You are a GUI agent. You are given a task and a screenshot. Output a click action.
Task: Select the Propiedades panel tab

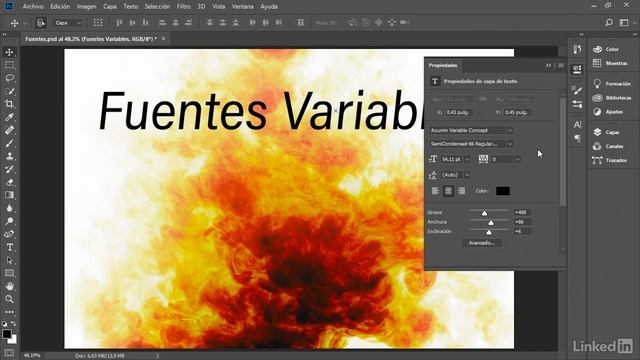pyautogui.click(x=443, y=65)
